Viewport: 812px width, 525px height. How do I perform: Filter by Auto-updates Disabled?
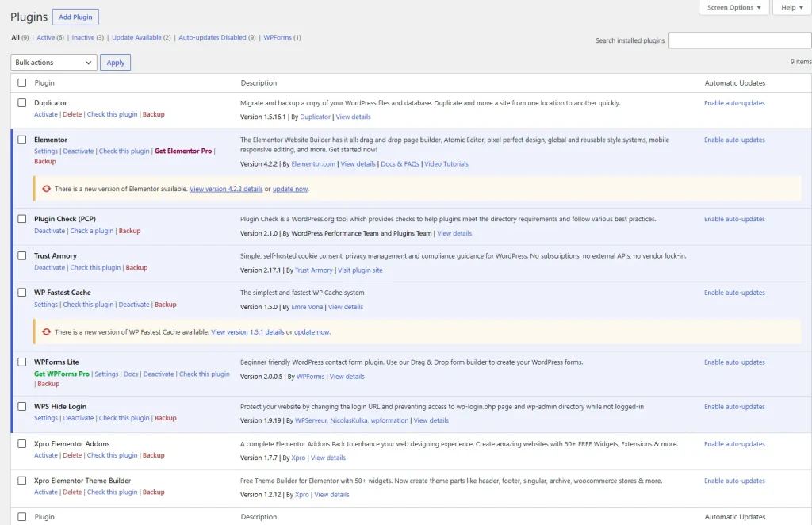[x=213, y=37]
